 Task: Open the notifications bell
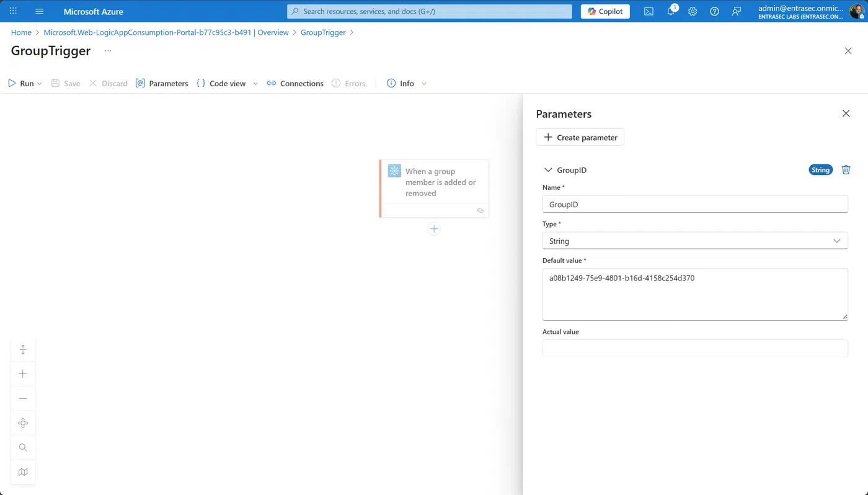click(x=671, y=11)
